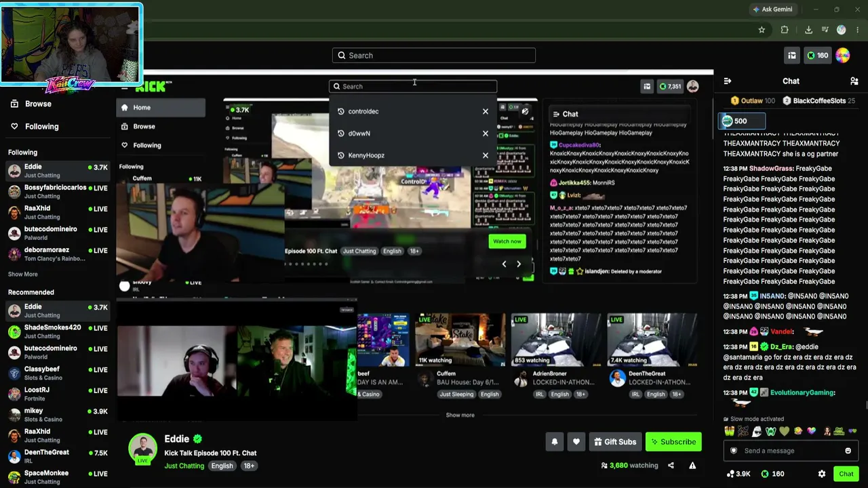Open chat settings gear icon
This screenshot has height=488, width=868.
click(822, 474)
